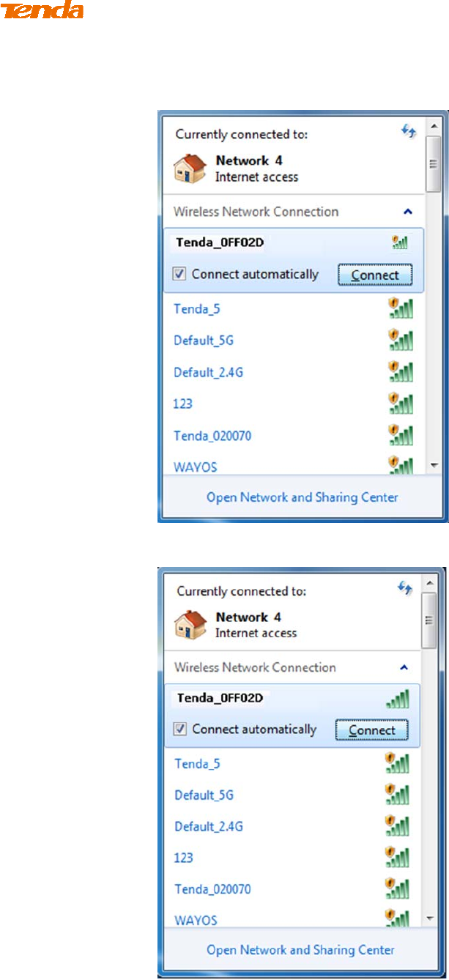Screen dimensions: 449x980
Task: Open Network and Sharing Center, lower panel
Action: click(300, 950)
